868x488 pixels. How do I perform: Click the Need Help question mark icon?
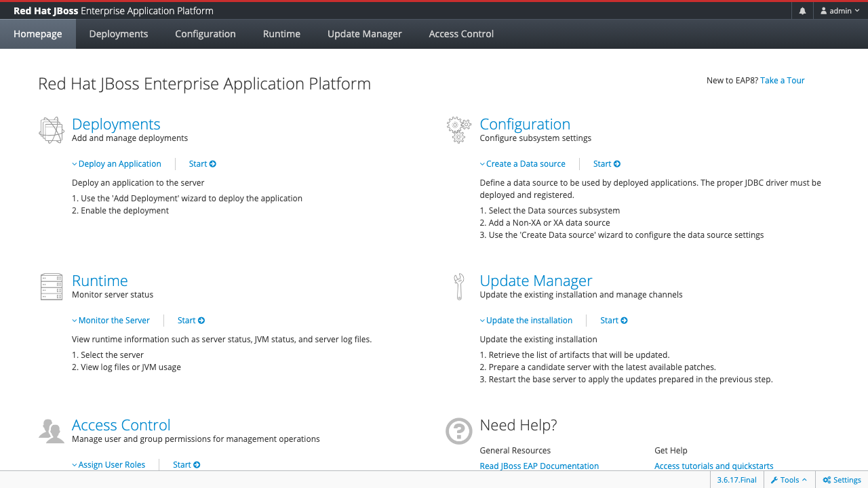(x=459, y=430)
